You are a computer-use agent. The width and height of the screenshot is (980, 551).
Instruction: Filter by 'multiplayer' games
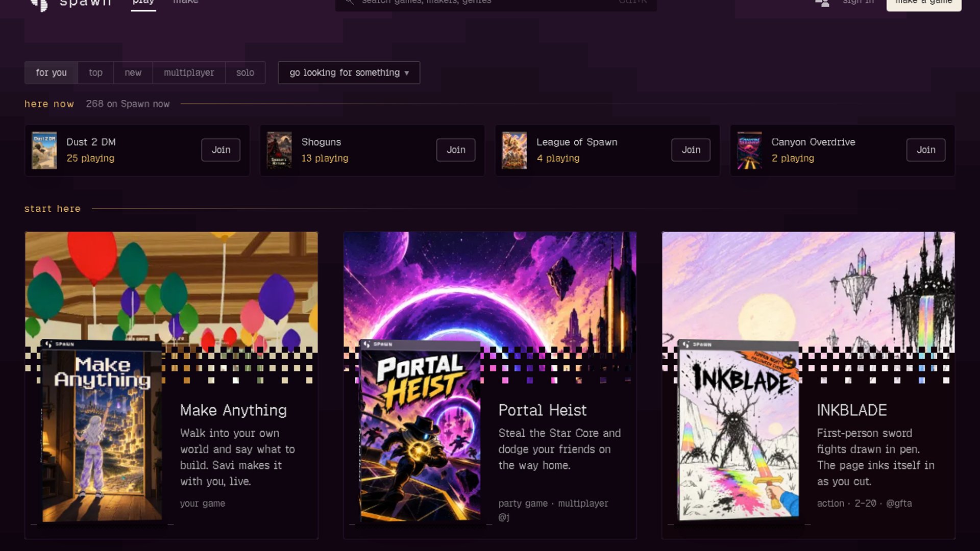[189, 72]
